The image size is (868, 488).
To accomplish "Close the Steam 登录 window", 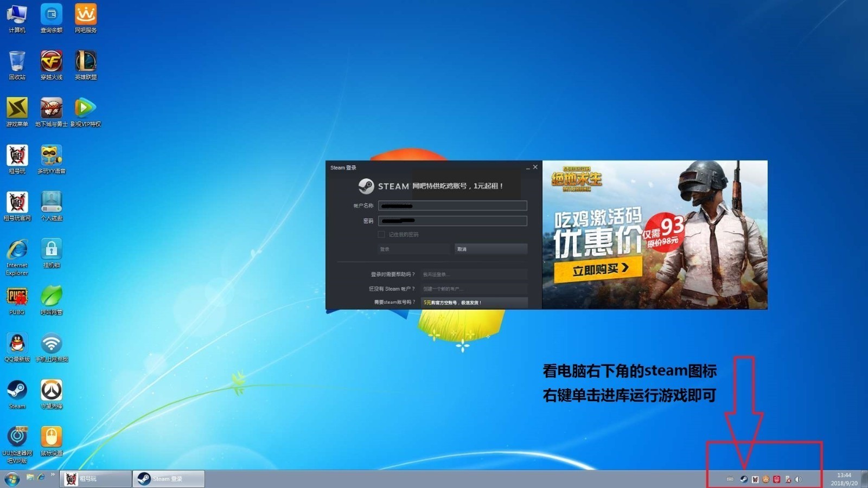I will 535,167.
